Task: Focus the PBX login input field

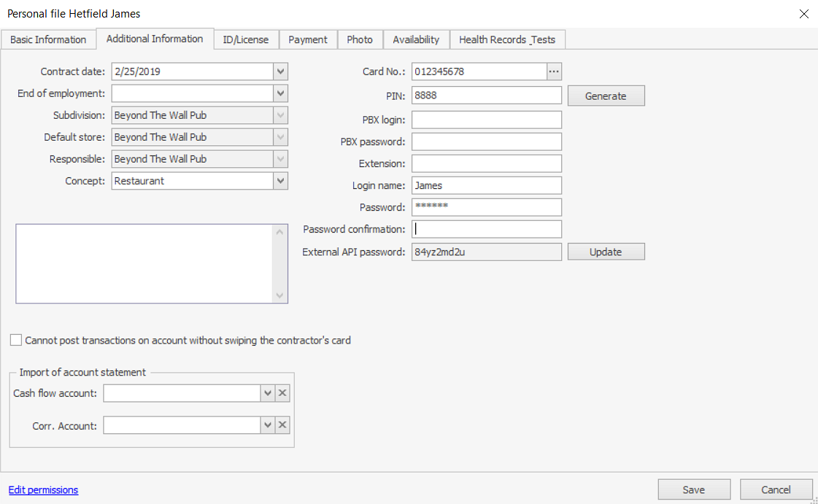Action: 487,120
